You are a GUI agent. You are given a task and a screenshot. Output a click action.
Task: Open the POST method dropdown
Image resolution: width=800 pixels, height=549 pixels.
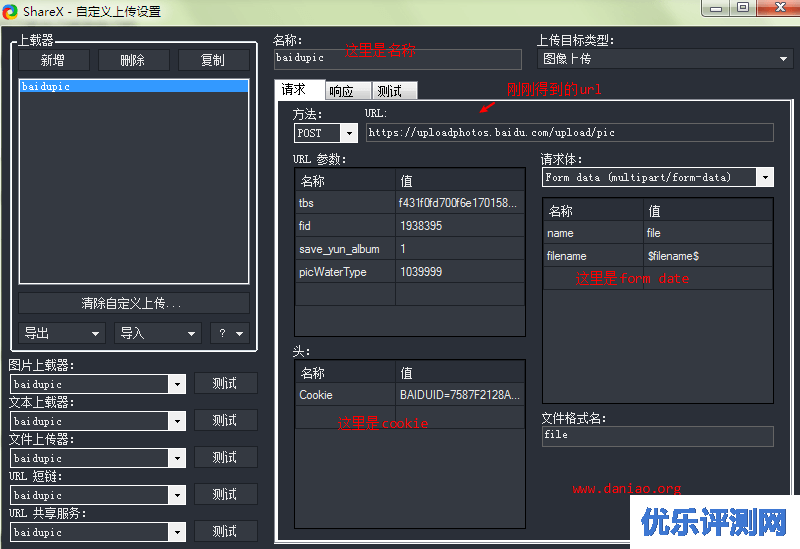click(x=348, y=133)
